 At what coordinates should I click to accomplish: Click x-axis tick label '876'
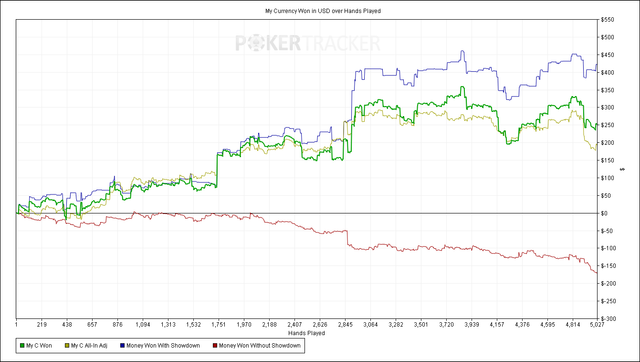coord(118,325)
